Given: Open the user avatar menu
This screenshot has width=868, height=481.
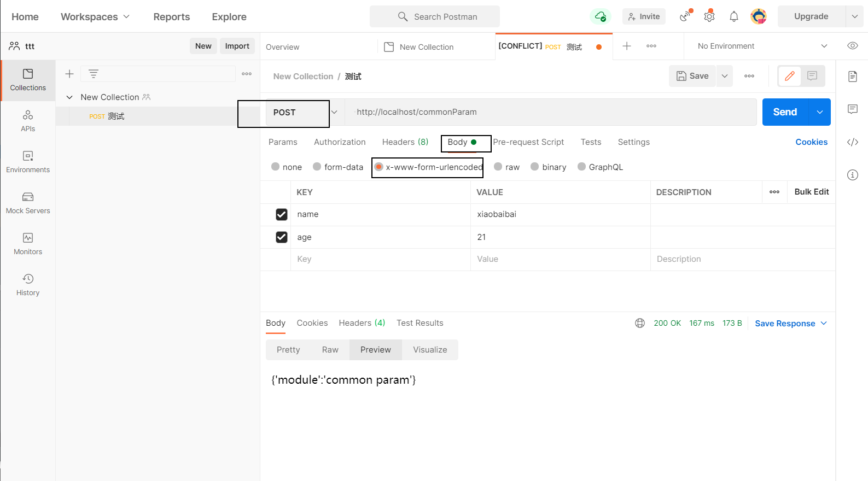Looking at the screenshot, I should pyautogui.click(x=759, y=16).
